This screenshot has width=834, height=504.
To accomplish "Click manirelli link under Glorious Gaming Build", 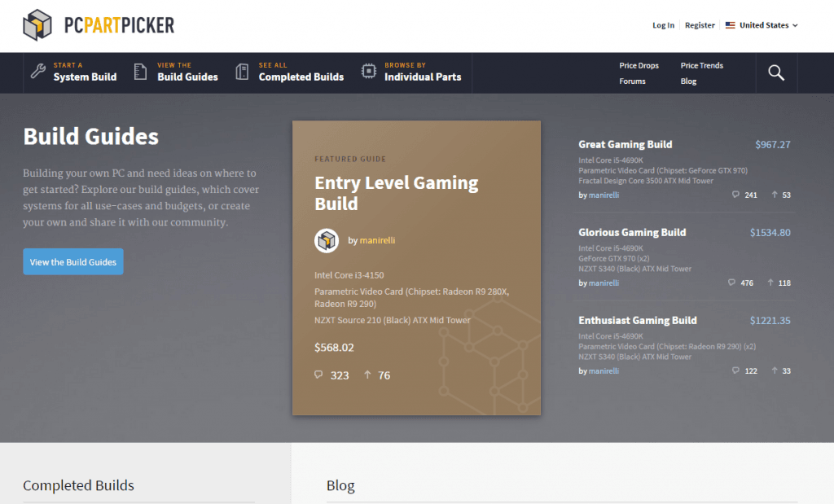I will point(604,283).
